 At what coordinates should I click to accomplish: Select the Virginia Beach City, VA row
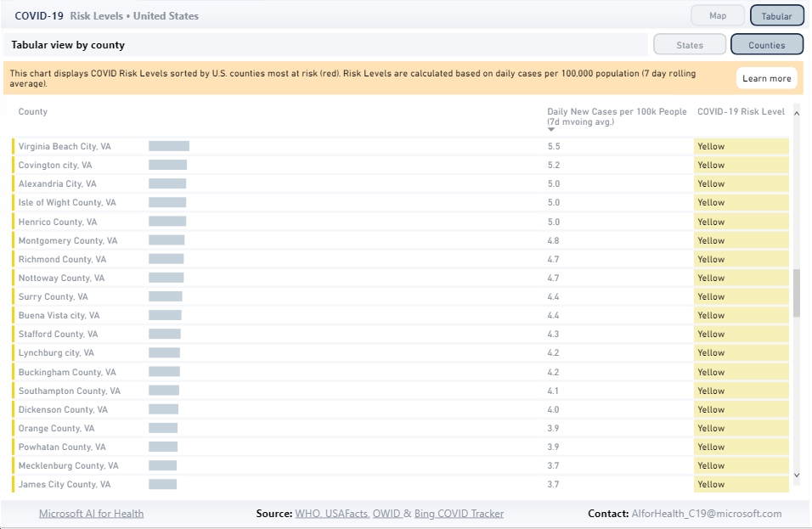click(x=400, y=147)
